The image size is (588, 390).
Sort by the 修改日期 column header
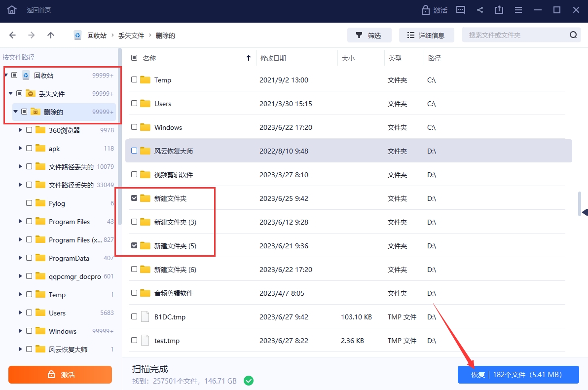click(x=273, y=58)
